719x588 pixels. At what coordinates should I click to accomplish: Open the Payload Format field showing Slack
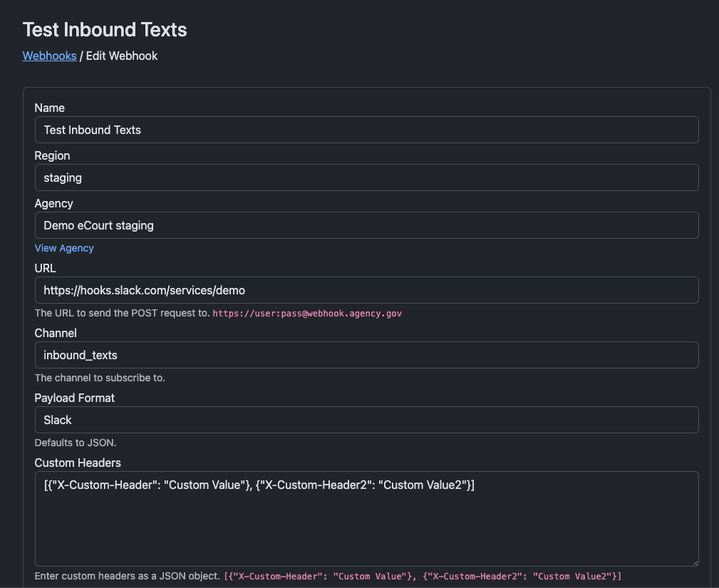[367, 420]
